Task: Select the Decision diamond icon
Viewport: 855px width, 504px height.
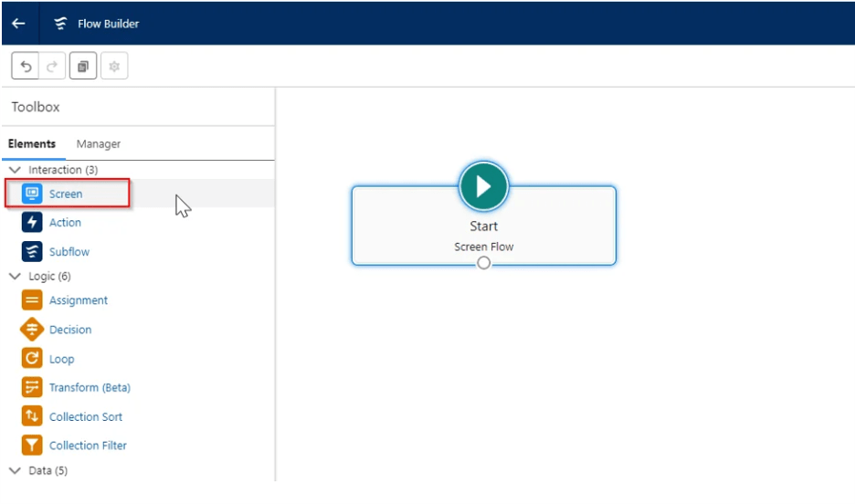Action: 32,330
